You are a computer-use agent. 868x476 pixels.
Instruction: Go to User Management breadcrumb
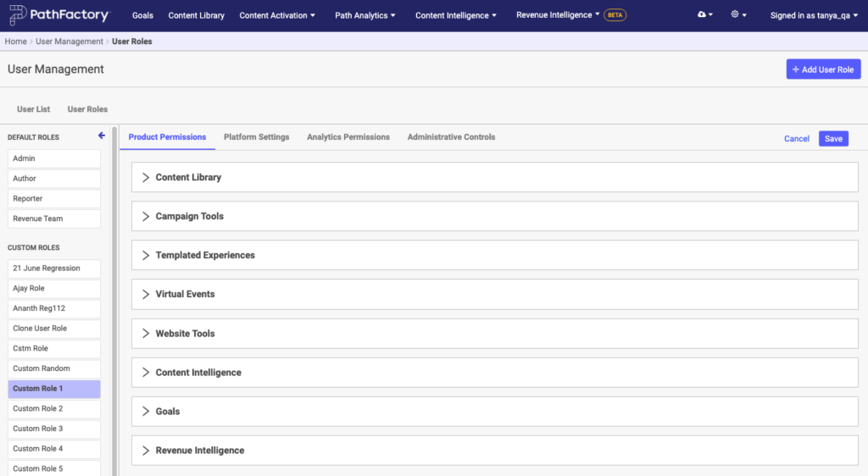point(70,42)
